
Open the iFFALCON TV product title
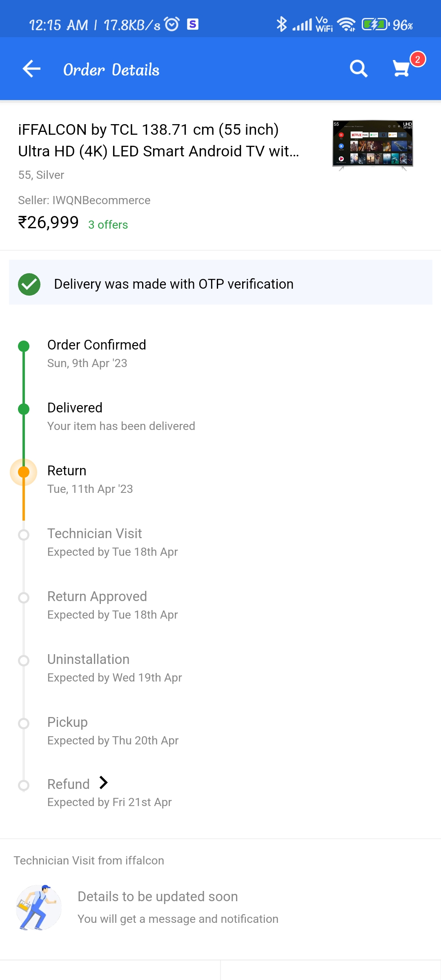[x=158, y=140]
